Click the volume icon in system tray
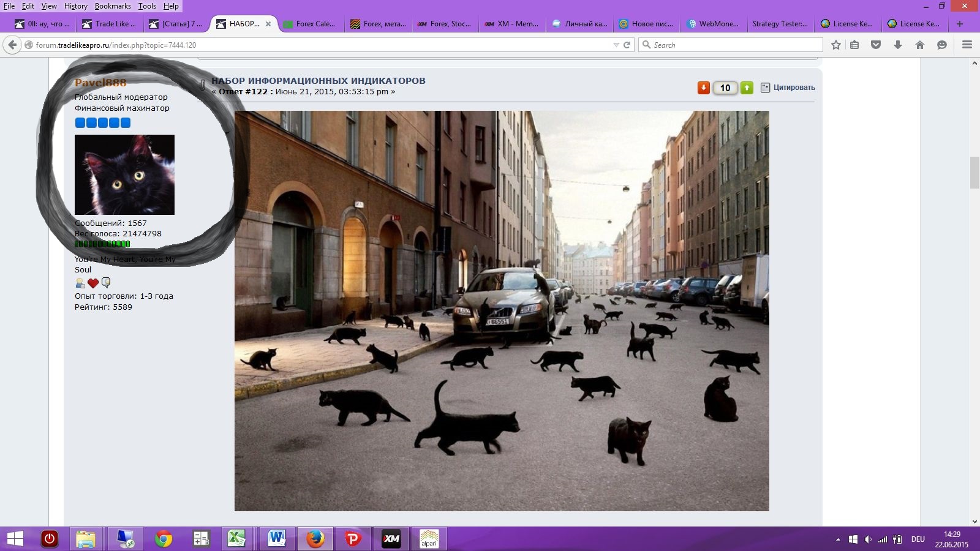The width and height of the screenshot is (980, 551). coord(868,539)
